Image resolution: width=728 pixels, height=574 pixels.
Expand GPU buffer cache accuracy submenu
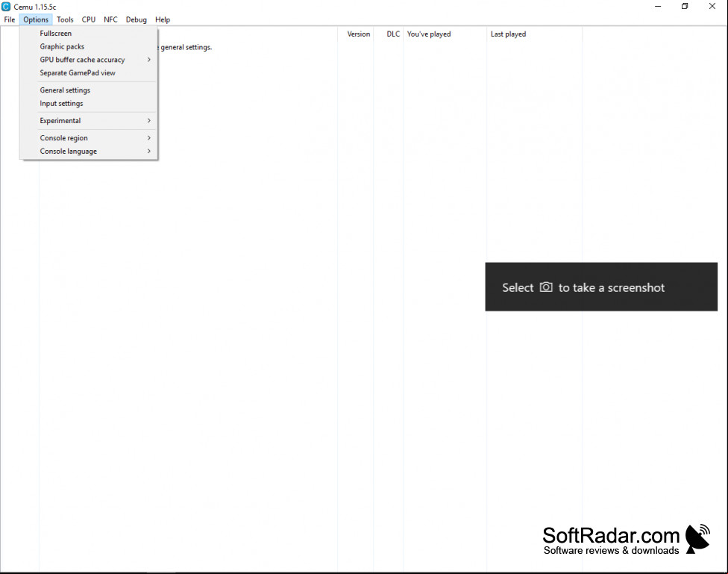tap(89, 60)
